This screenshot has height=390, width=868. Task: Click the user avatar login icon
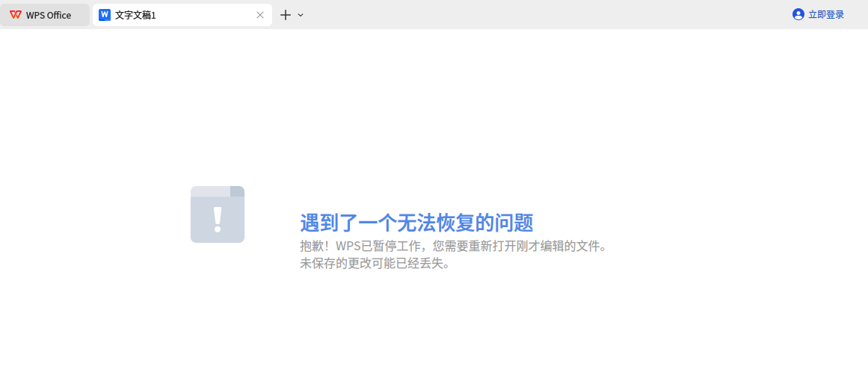click(798, 15)
